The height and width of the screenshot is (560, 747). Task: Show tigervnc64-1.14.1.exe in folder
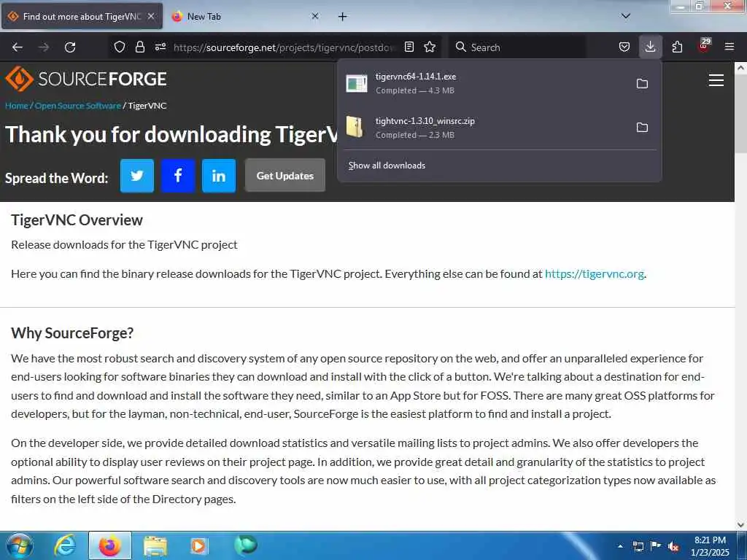(x=642, y=83)
